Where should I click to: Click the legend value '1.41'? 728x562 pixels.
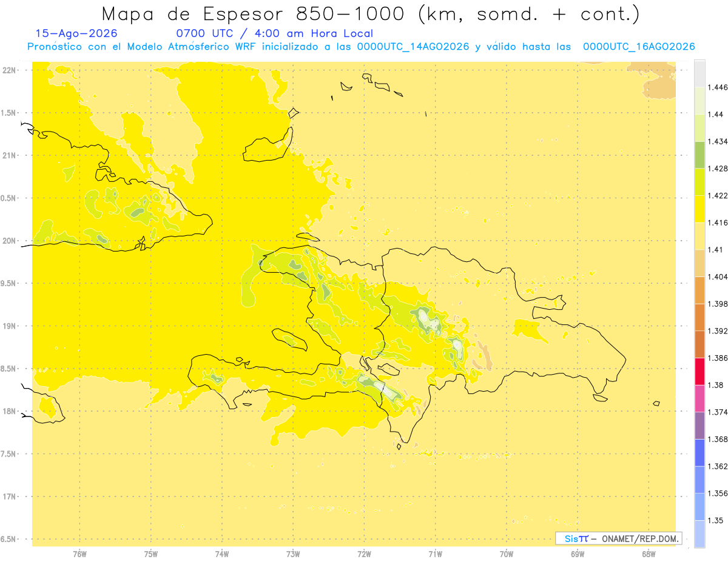715,250
